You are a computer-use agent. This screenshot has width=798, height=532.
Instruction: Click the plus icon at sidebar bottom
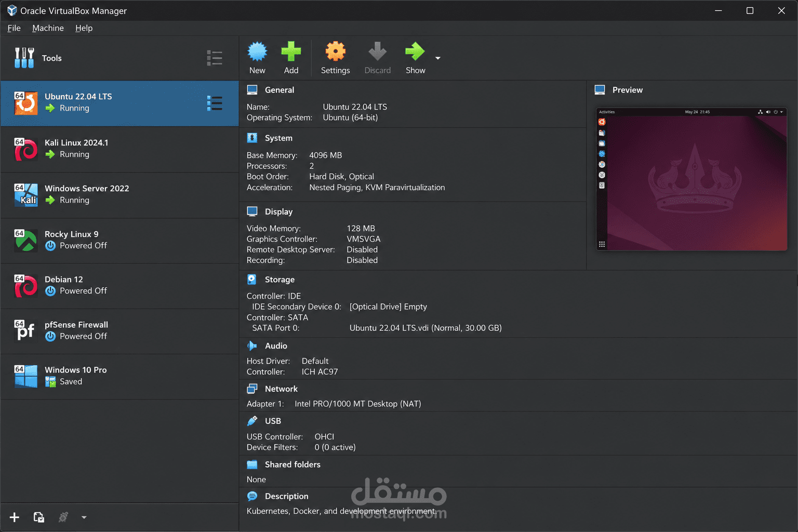[x=15, y=517]
